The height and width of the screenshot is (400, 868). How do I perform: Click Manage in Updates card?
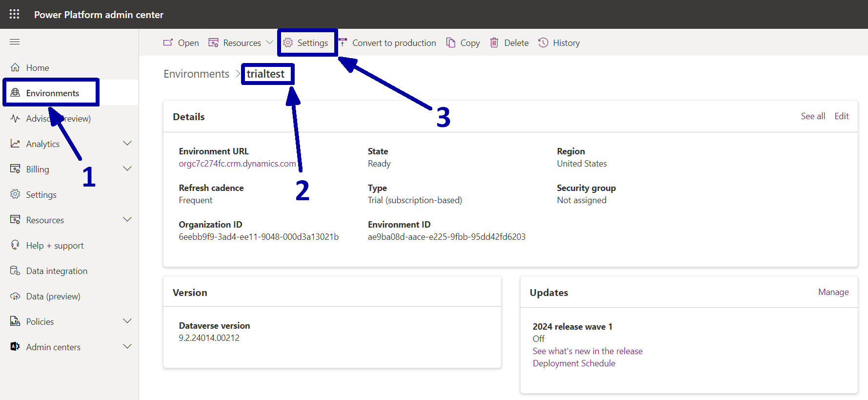coord(833,292)
